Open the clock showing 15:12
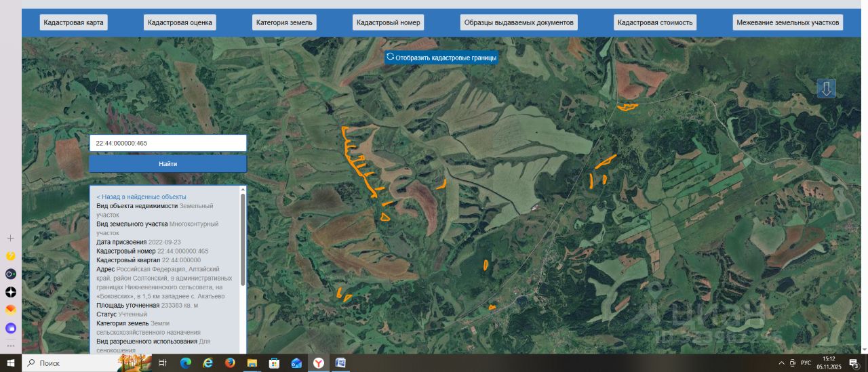Image resolution: width=868 pixels, height=372 pixels. 829,363
